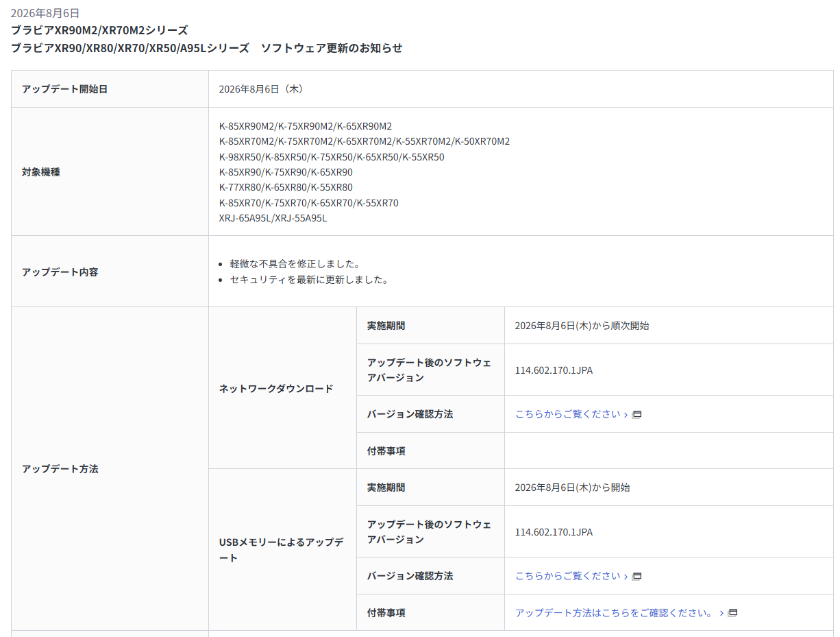This screenshot has height=637, width=840.
Task: Click software version label in USB section
Action: pos(430,532)
